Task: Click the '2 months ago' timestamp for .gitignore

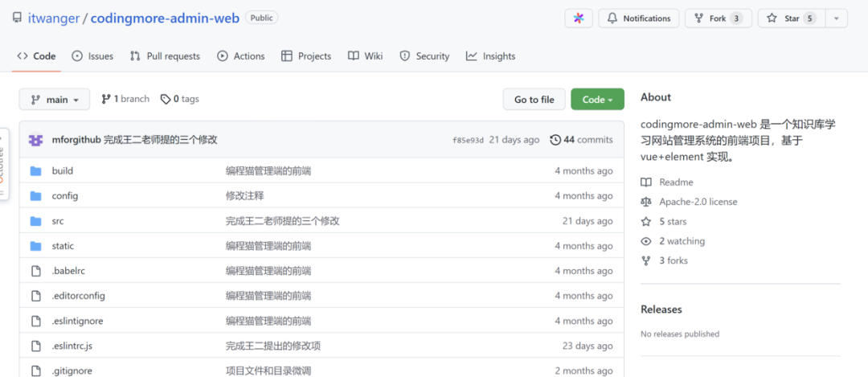Action: click(584, 371)
